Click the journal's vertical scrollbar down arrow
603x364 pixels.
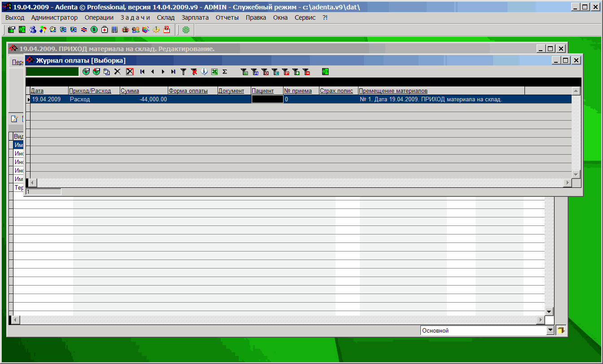tap(576, 174)
